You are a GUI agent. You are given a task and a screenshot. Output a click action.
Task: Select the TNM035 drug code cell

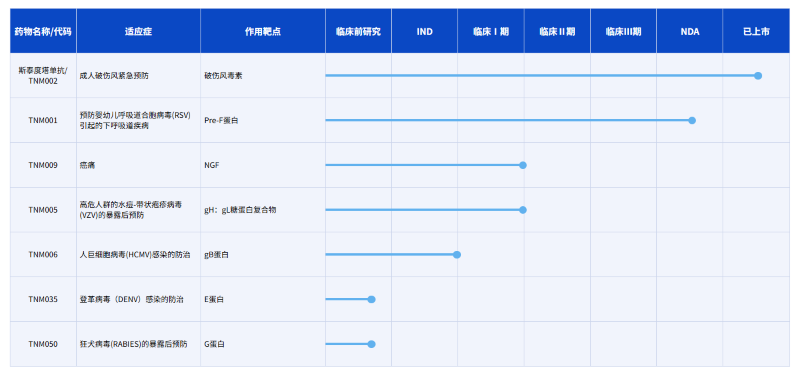tap(43, 300)
